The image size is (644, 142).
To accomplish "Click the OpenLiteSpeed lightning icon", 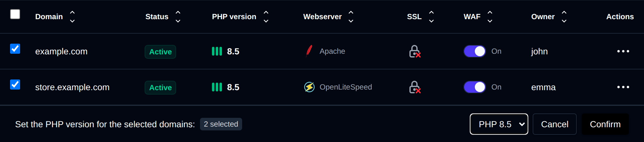I will pyautogui.click(x=309, y=87).
